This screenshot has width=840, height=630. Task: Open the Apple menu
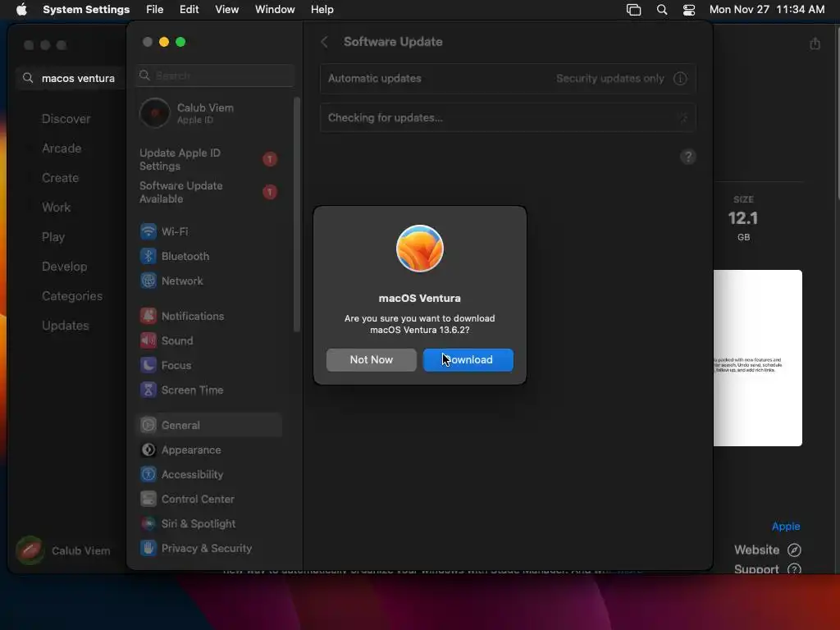pyautogui.click(x=21, y=9)
